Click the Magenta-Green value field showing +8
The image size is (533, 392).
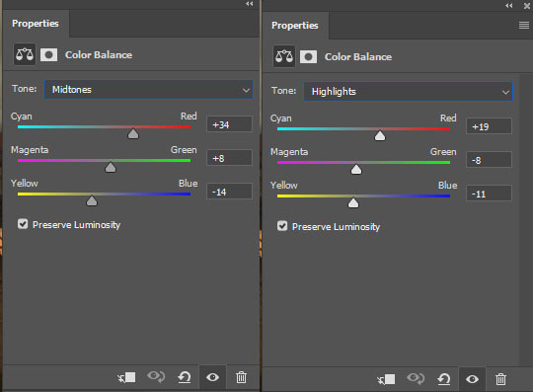point(229,158)
